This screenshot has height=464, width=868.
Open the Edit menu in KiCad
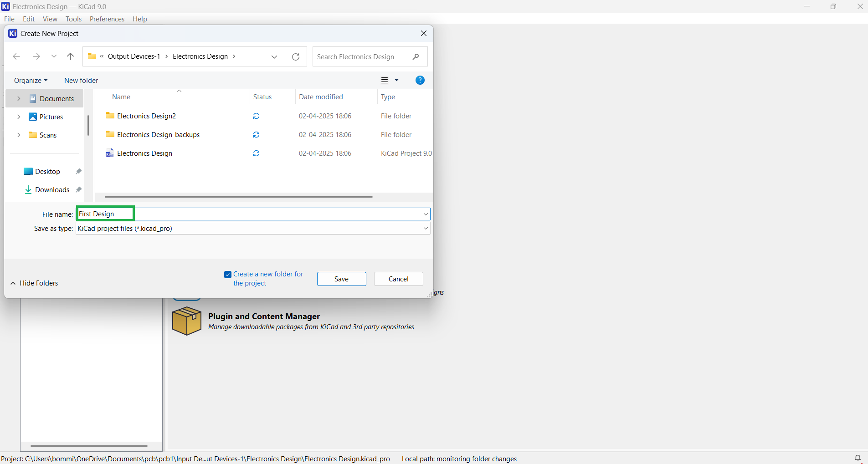point(29,19)
